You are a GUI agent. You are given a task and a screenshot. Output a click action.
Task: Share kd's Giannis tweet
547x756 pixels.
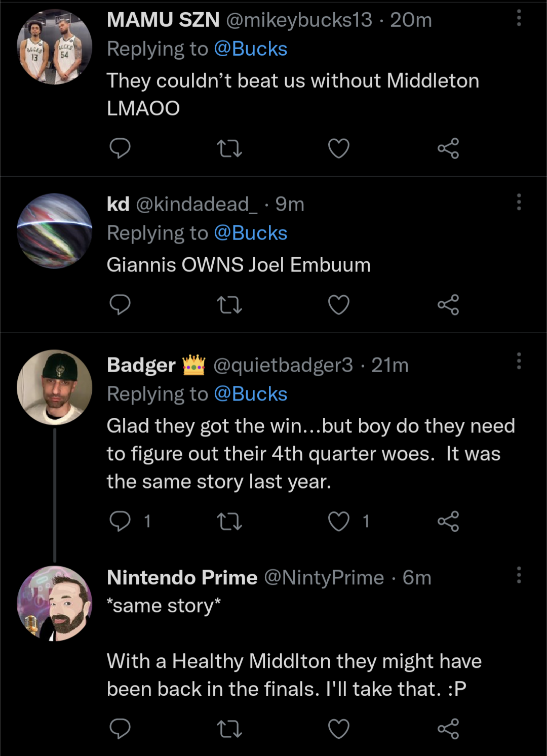click(448, 305)
